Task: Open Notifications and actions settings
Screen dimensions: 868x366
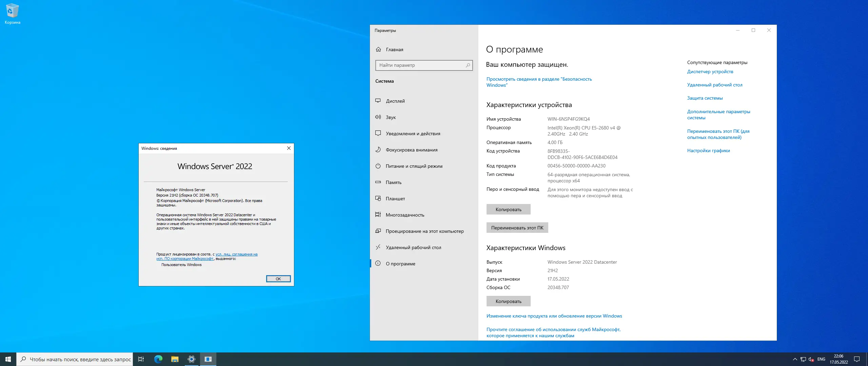Action: (x=413, y=134)
